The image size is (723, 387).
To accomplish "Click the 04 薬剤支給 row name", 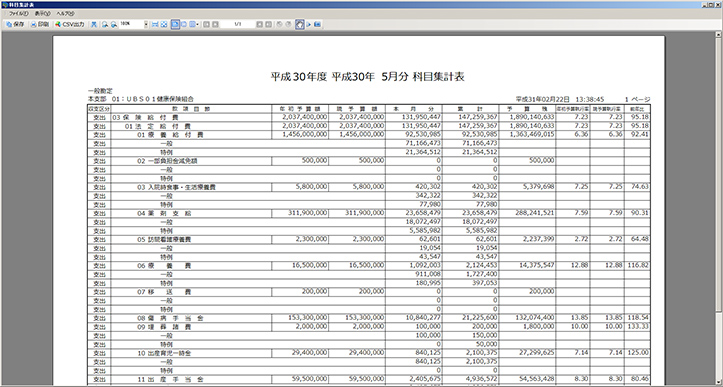I will (x=164, y=213).
